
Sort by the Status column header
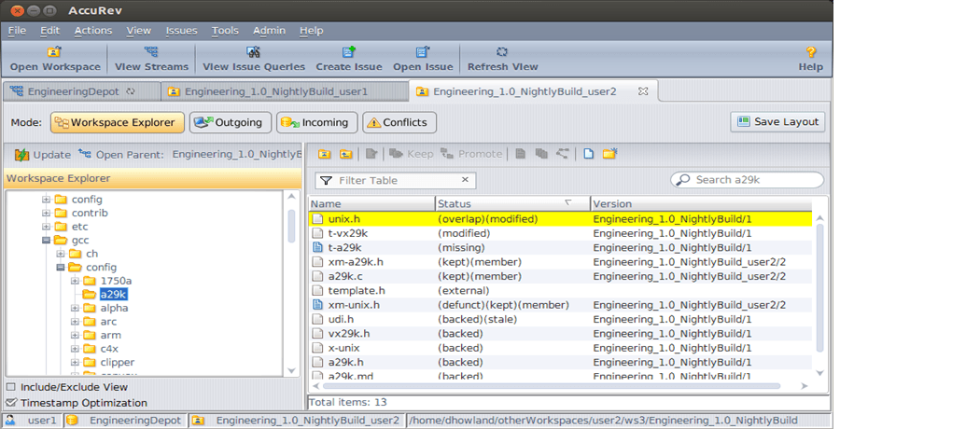(x=511, y=203)
